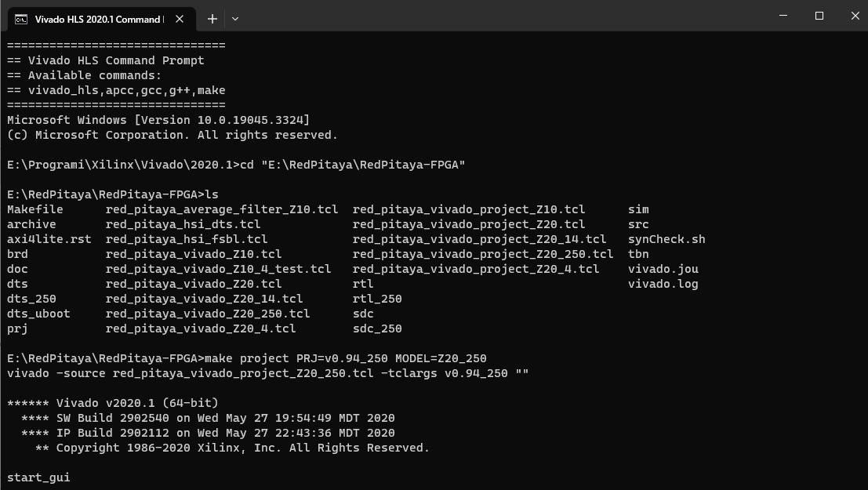The height and width of the screenshot is (490, 868).
Task: Click the make project command line
Action: [247, 359]
